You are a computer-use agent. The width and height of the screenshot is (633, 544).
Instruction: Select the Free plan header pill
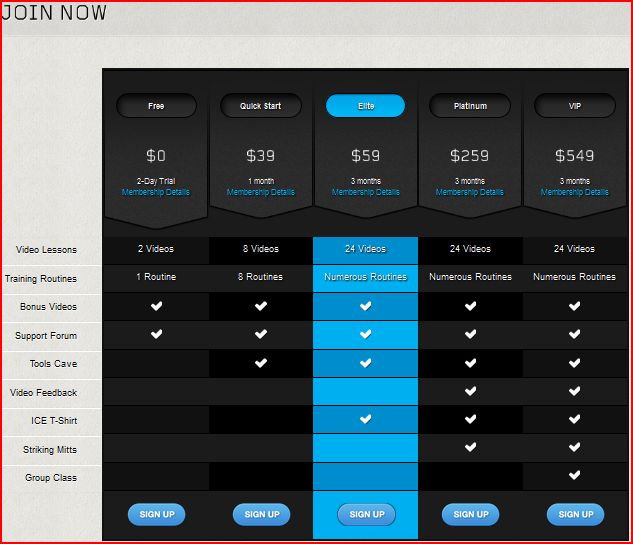point(156,106)
